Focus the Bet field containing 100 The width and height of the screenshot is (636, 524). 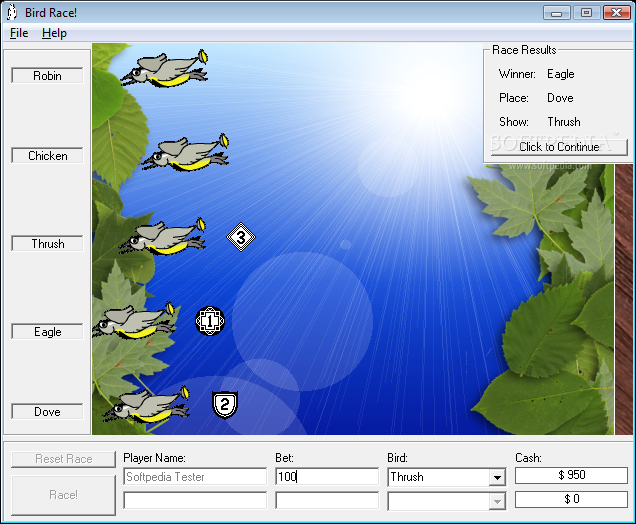tap(327, 477)
